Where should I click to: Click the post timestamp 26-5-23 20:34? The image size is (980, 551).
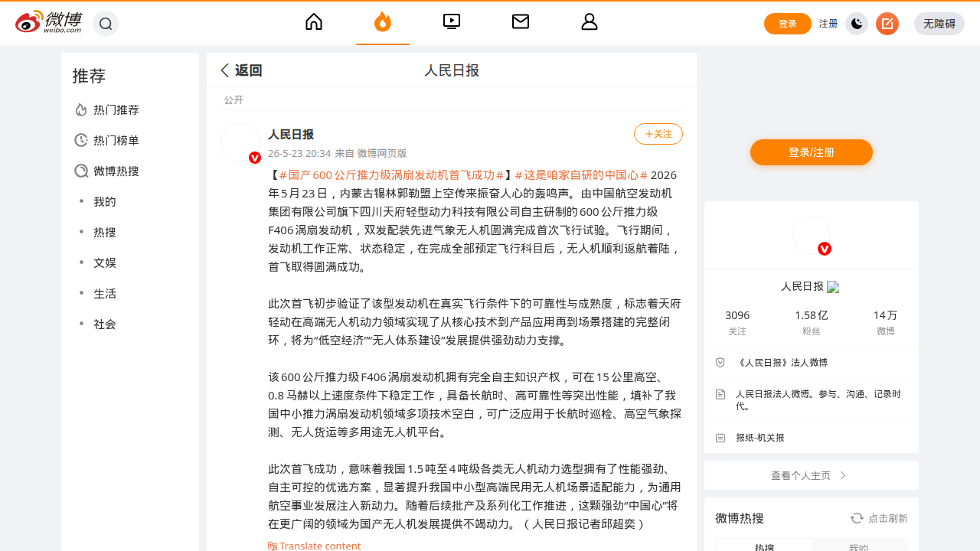(x=299, y=153)
